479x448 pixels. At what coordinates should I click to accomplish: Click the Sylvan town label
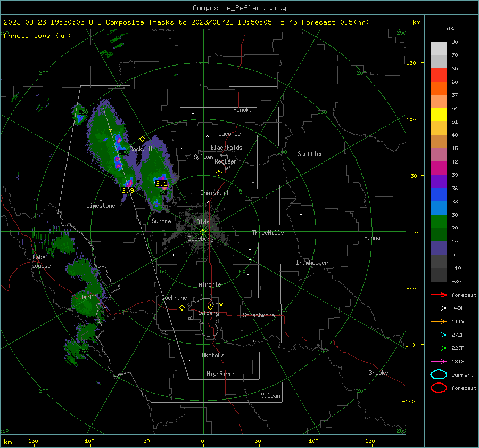point(203,157)
